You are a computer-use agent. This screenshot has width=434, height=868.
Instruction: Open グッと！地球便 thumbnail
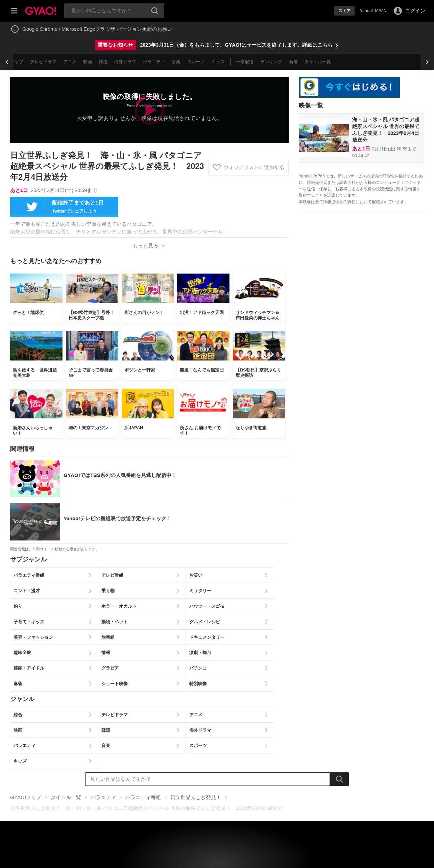(x=36, y=288)
